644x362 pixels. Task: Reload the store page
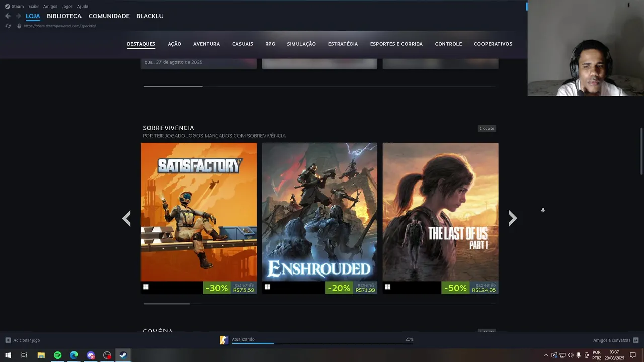coord(8,26)
